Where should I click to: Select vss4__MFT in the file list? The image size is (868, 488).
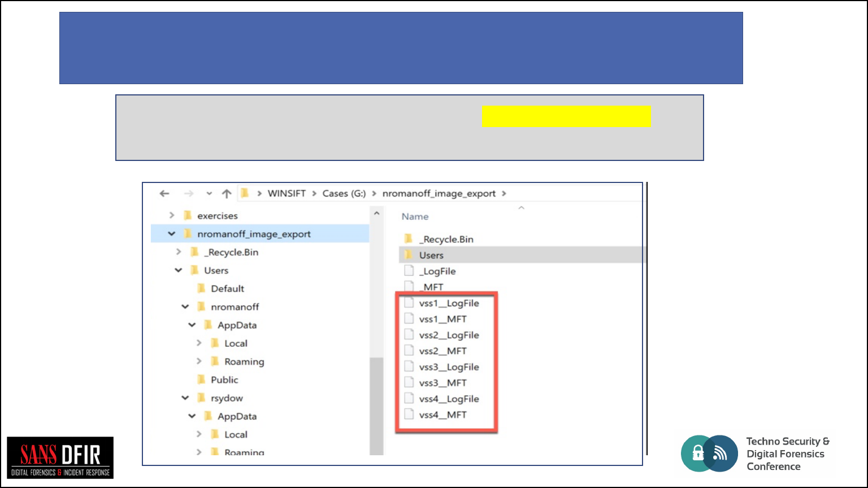point(443,415)
